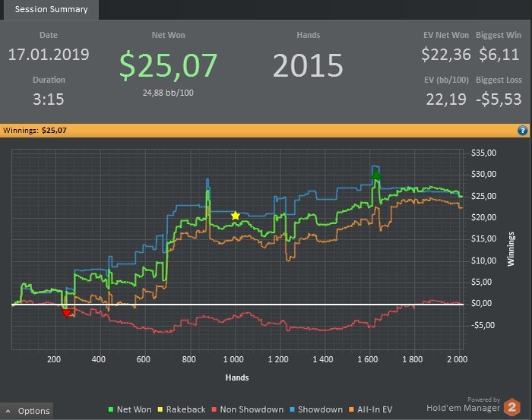Click the 2 000 hands axis label
This screenshot has height=420, width=532.
458,359
